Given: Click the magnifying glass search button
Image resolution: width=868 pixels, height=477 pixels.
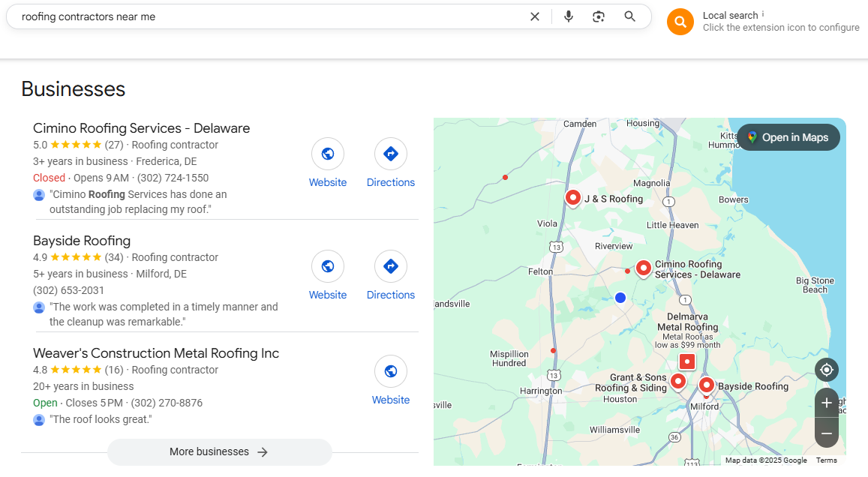Looking at the screenshot, I should tap(630, 16).
